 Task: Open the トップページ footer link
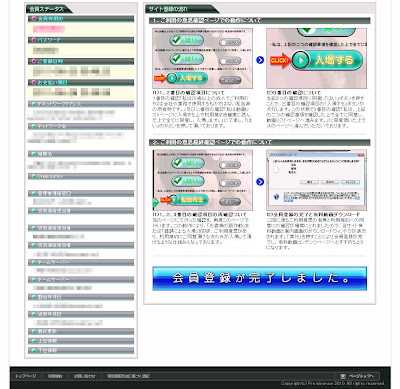click(x=25, y=376)
